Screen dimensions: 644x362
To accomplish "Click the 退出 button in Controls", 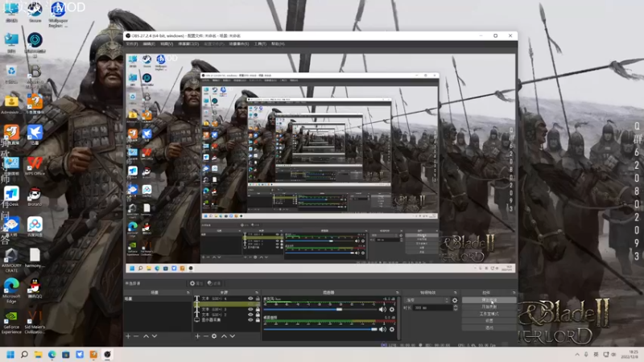I will (x=489, y=327).
